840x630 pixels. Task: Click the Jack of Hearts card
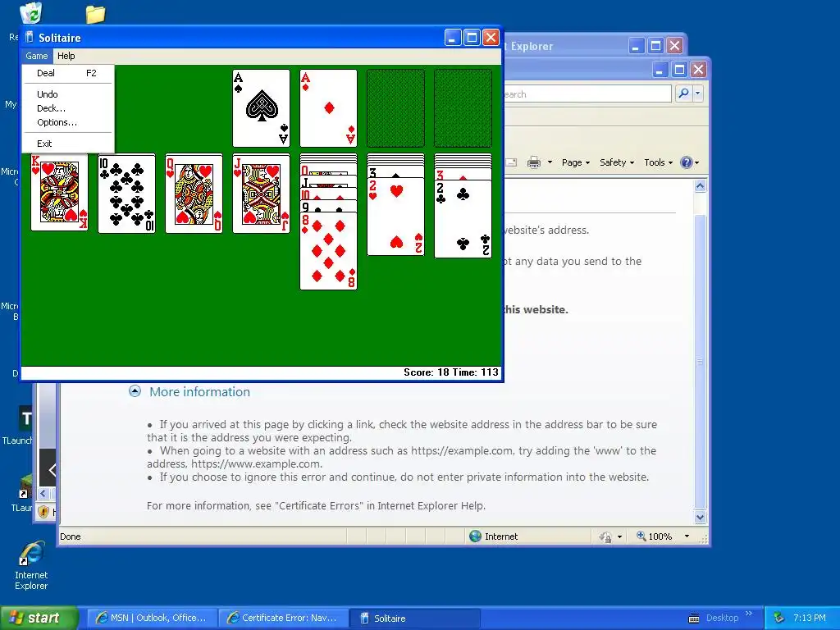261,193
